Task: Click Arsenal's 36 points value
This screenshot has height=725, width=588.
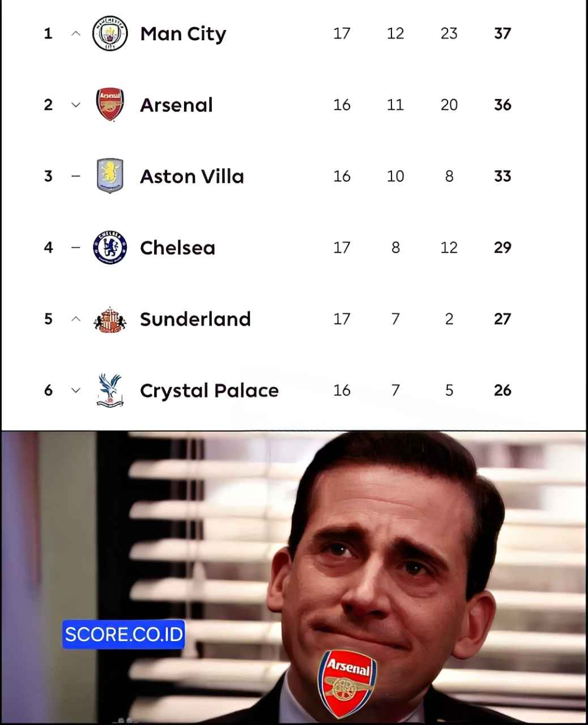Action: pyautogui.click(x=502, y=105)
